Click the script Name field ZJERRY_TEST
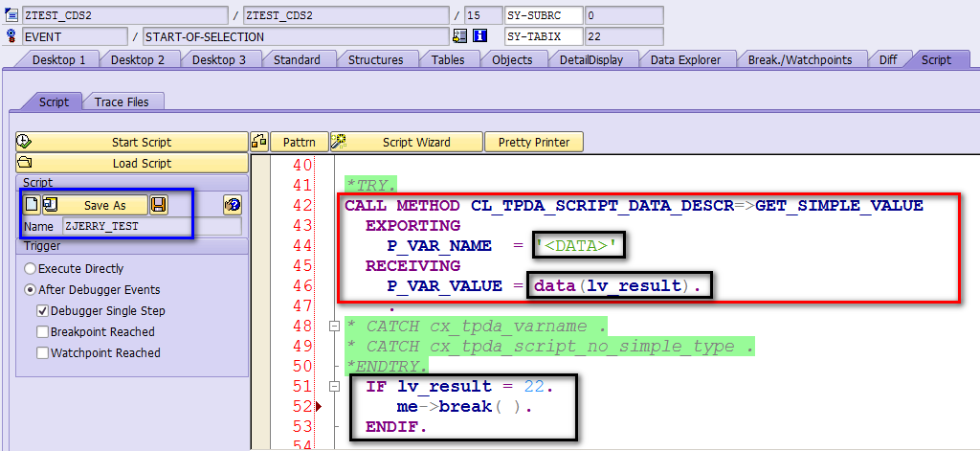Viewport: 980px width, 451px height. pos(152,226)
